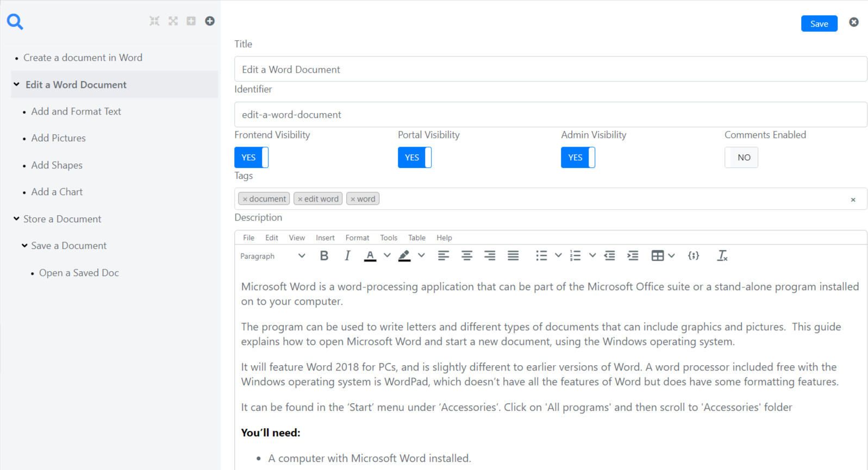Click the blue search magnifier icon
The width and height of the screenshot is (868, 470).
15,22
